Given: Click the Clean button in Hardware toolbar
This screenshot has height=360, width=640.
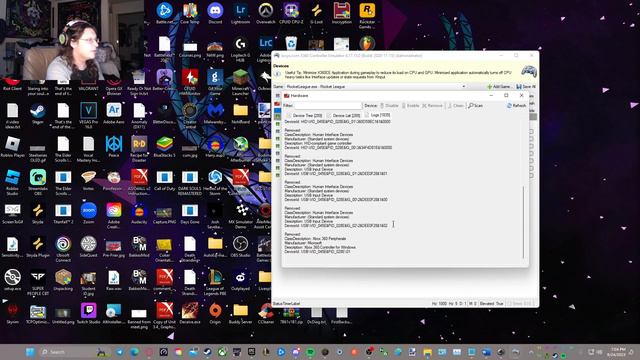Looking at the screenshot, I should click(456, 106).
